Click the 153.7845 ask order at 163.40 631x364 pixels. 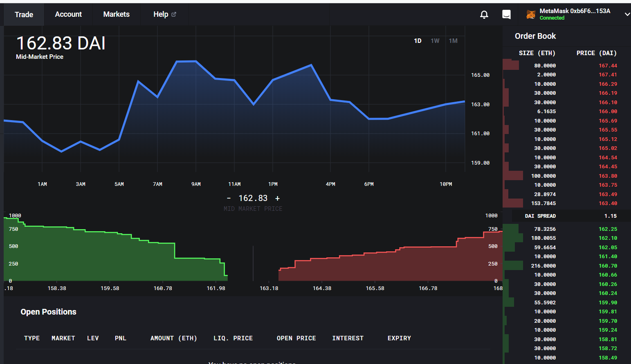[x=567, y=203]
